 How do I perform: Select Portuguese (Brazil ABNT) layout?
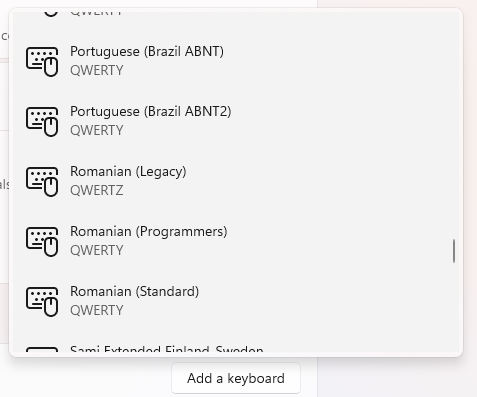coord(147,51)
